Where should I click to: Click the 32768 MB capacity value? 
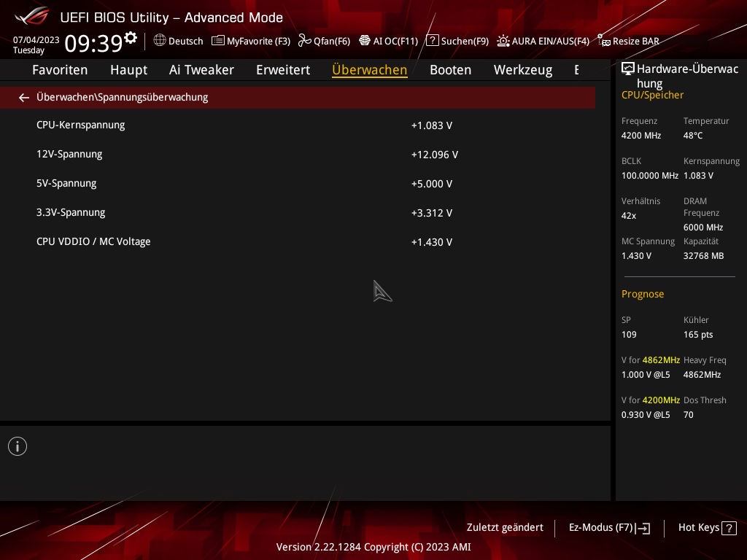(x=703, y=256)
